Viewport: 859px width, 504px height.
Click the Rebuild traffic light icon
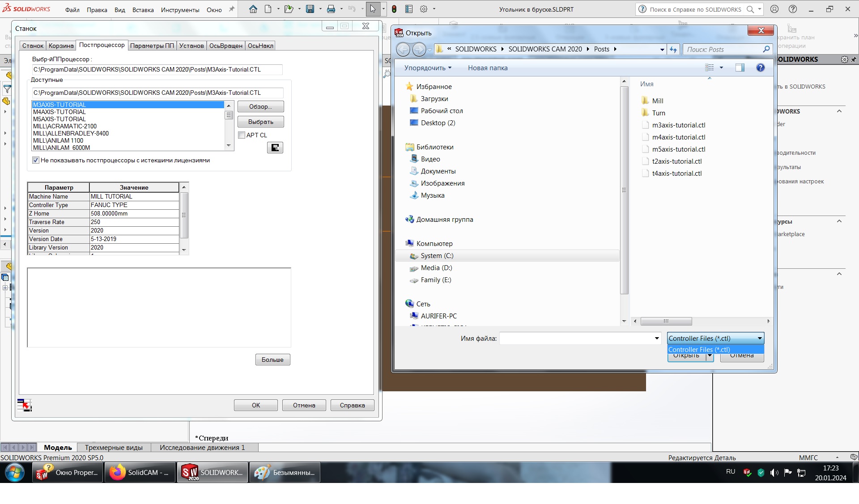(394, 9)
